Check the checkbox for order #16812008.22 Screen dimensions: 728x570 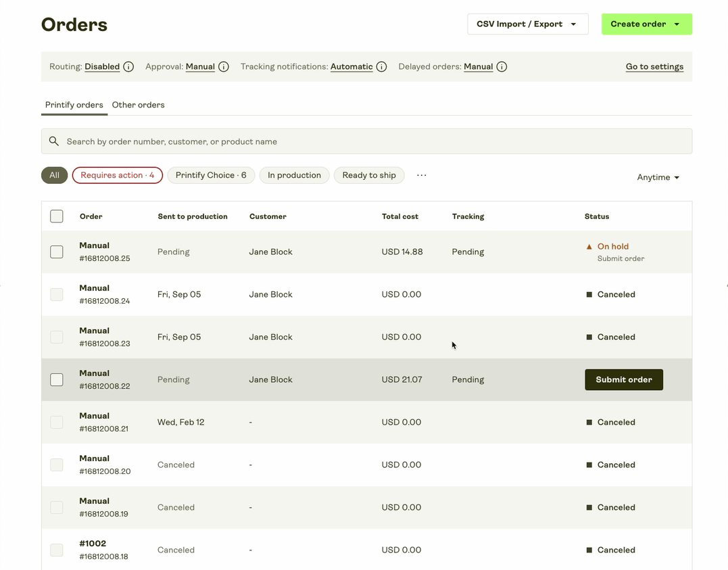[x=57, y=379]
